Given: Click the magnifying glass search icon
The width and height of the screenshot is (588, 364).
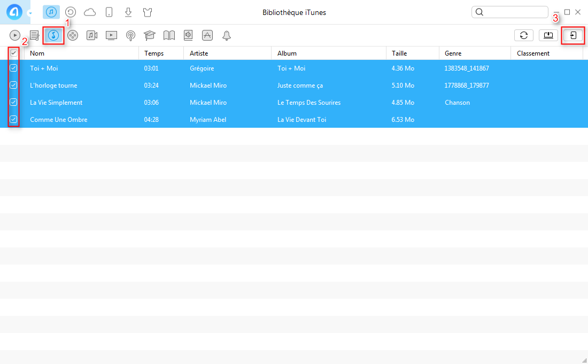Looking at the screenshot, I should [x=479, y=12].
